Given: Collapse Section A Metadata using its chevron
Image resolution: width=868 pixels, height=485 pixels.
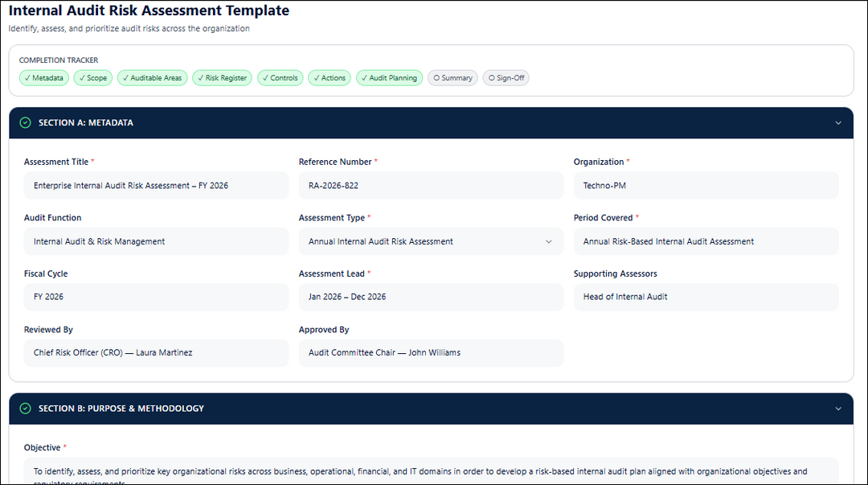Looking at the screenshot, I should (x=838, y=123).
